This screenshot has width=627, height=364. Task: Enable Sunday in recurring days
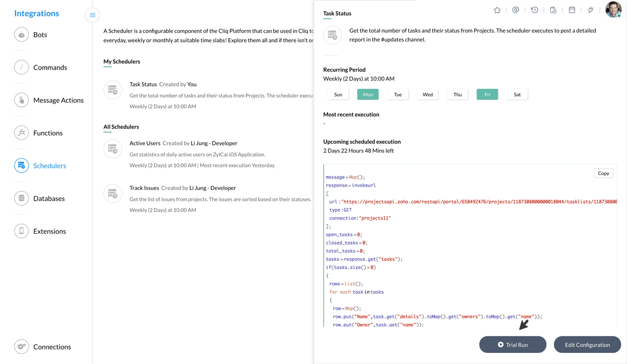coord(338,94)
